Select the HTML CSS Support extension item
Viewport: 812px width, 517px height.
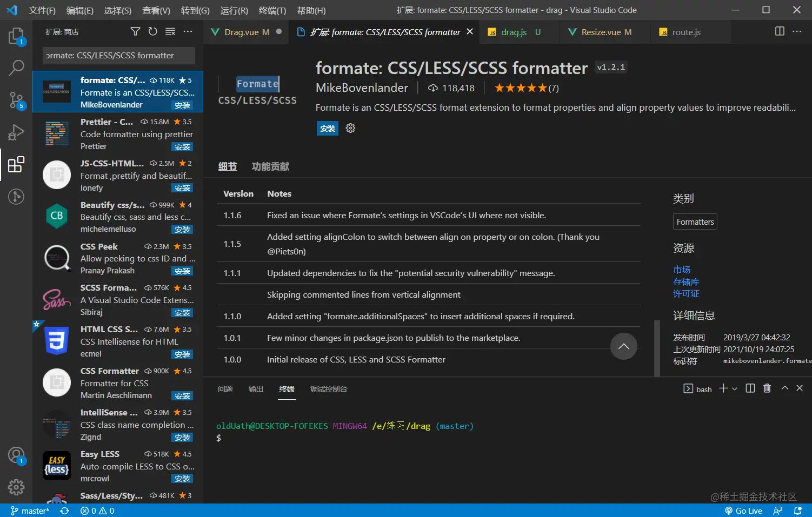click(x=118, y=341)
